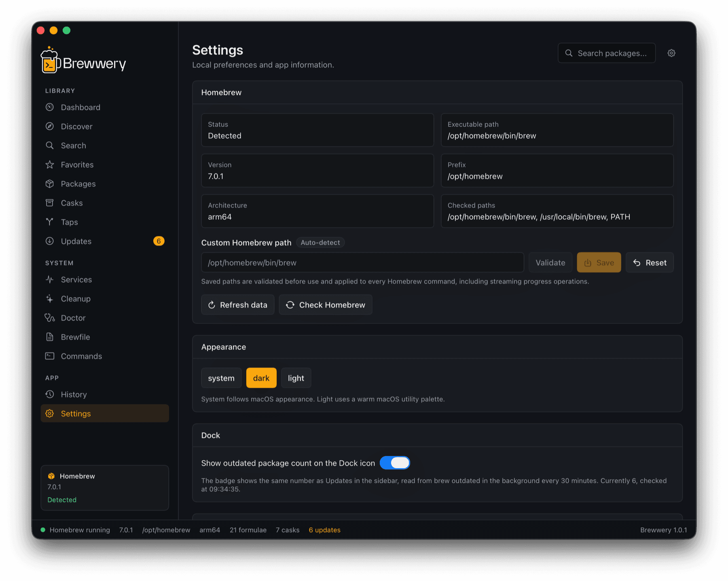Reset the custom Homebrew path
This screenshot has height=581, width=728.
pyautogui.click(x=650, y=262)
